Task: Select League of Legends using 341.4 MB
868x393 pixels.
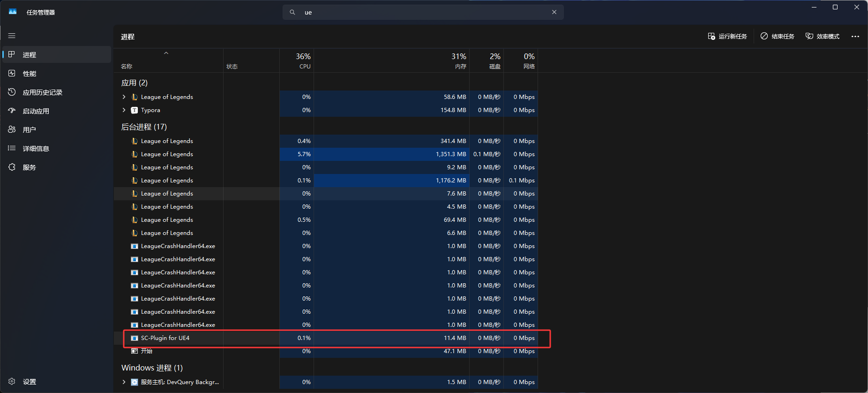Action: pyautogui.click(x=326, y=141)
